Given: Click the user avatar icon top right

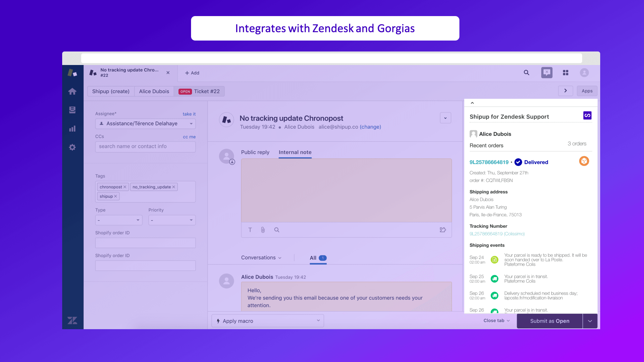Looking at the screenshot, I should point(584,72).
